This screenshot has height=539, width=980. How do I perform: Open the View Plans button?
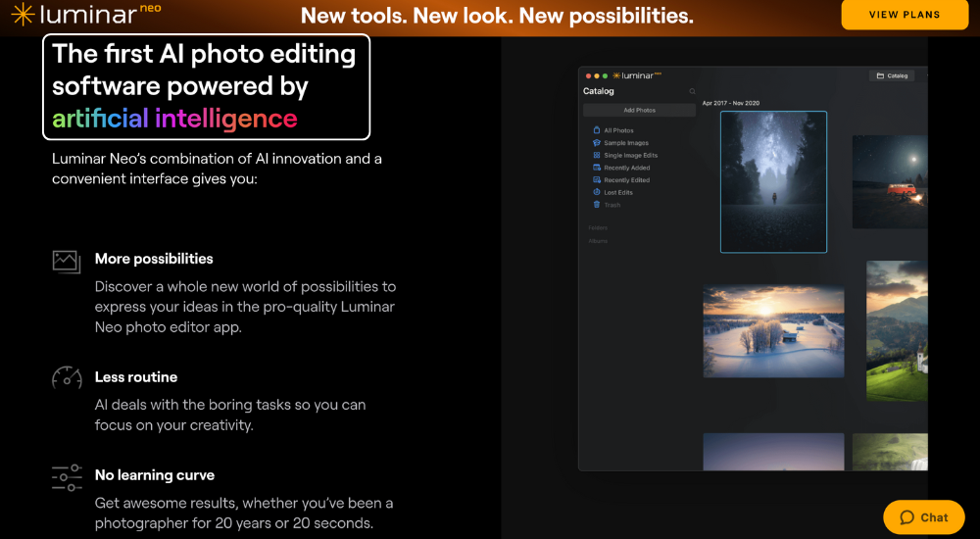tap(905, 15)
